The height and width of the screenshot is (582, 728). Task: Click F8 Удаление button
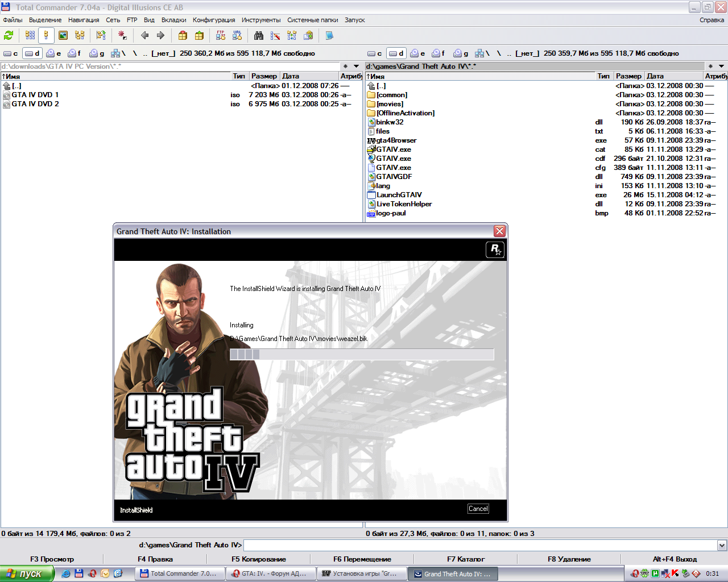(569, 559)
